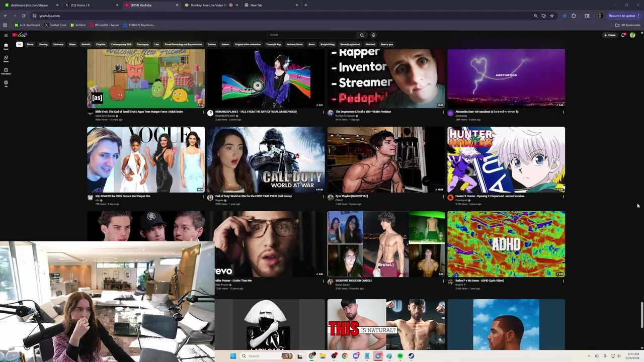Open the Create dropdown button
The height and width of the screenshot is (362, 644).
click(x=610, y=35)
